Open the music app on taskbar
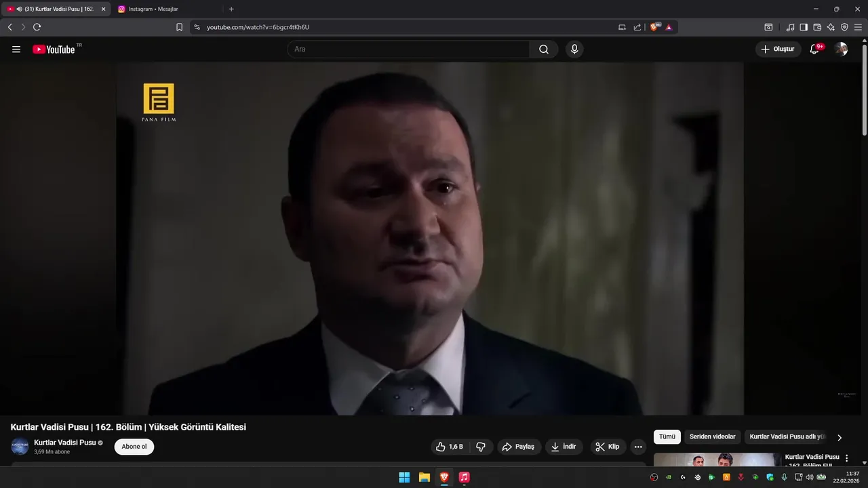Screen dimensions: 868x488 [464, 477]
